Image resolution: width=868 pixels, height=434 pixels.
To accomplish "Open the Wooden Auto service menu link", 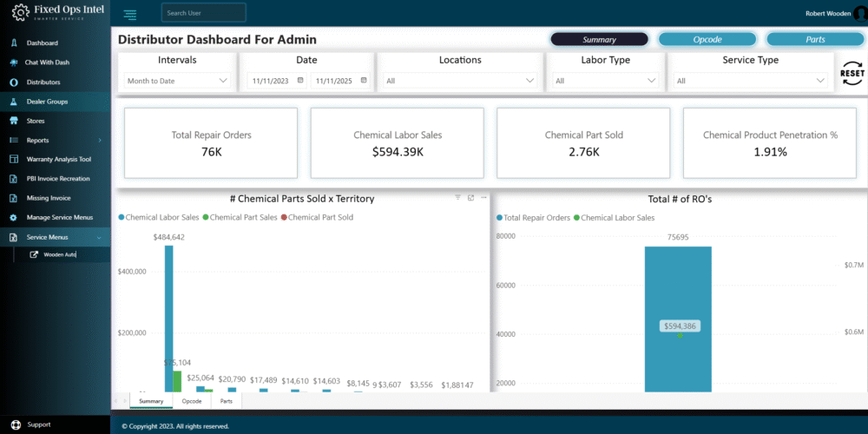I will point(60,254).
